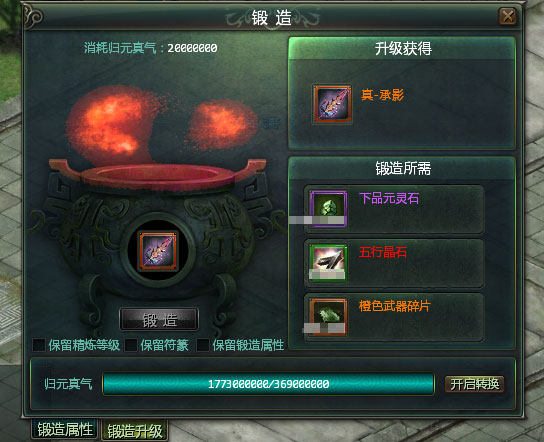
Task: Click the 归元真气 progress bar
Action: pyautogui.click(x=268, y=384)
